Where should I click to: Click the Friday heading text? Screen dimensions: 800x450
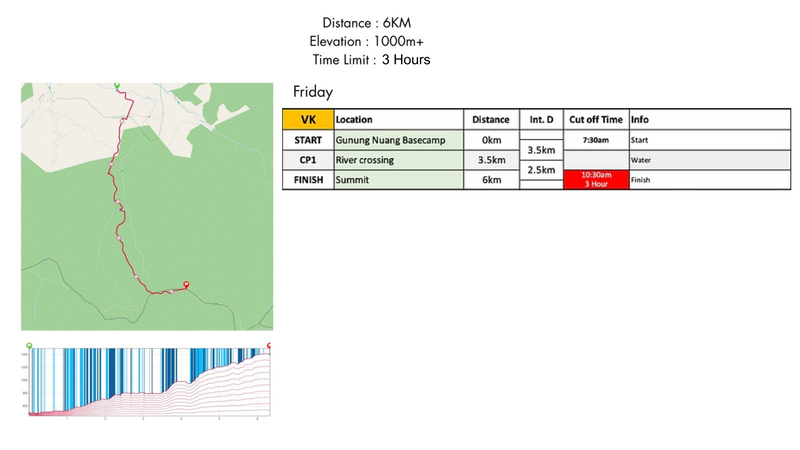pyautogui.click(x=313, y=92)
